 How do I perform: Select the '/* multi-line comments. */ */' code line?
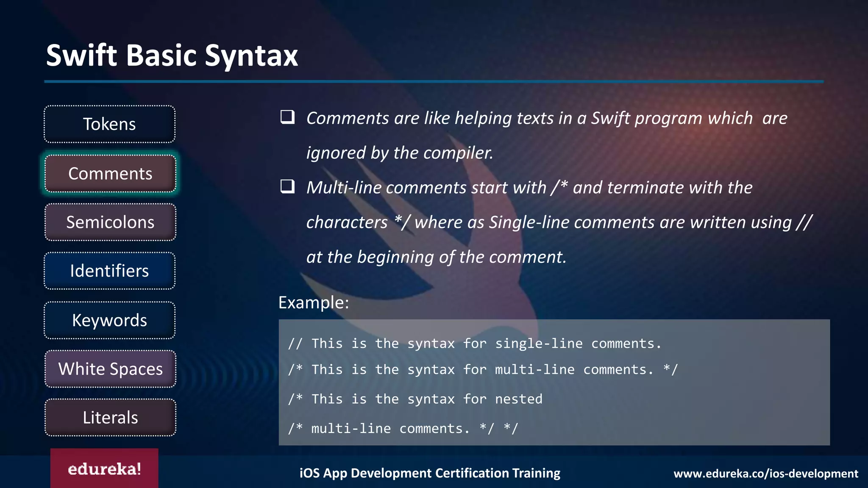(x=403, y=428)
